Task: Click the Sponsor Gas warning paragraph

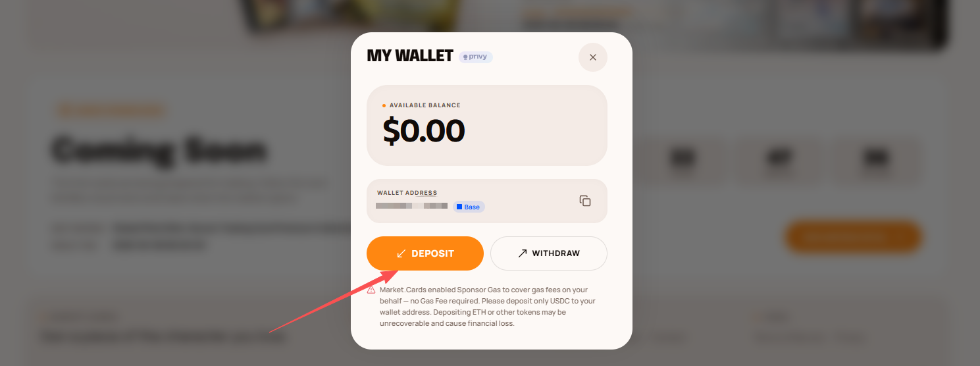Action: pos(488,307)
